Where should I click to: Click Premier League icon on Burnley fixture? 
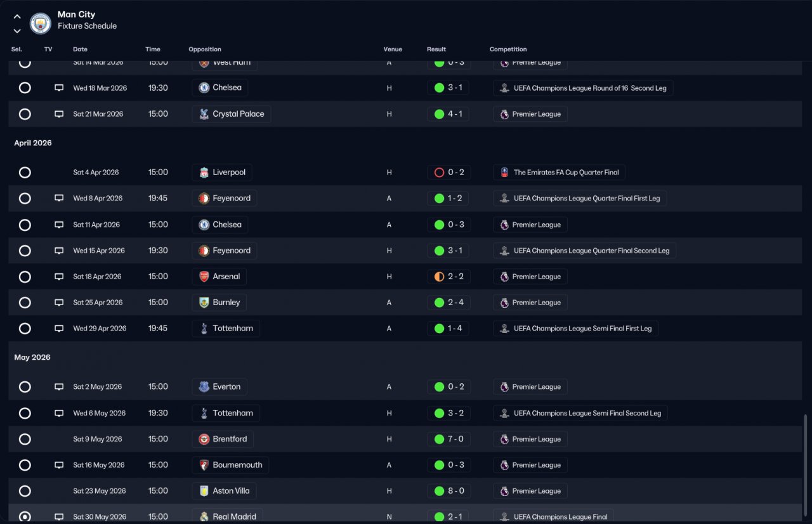click(504, 303)
